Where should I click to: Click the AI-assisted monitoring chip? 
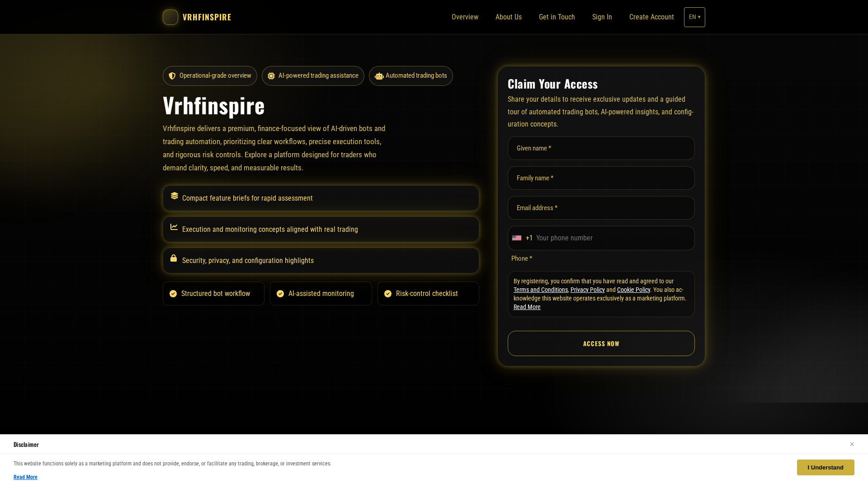[321, 294]
